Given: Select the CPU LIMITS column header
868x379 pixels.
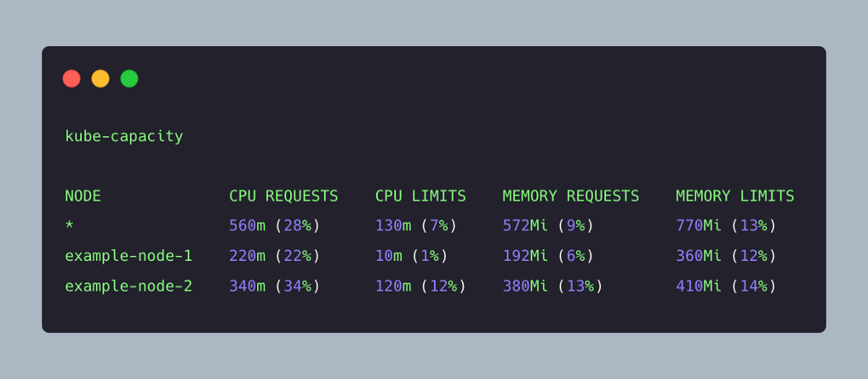Looking at the screenshot, I should point(420,196).
